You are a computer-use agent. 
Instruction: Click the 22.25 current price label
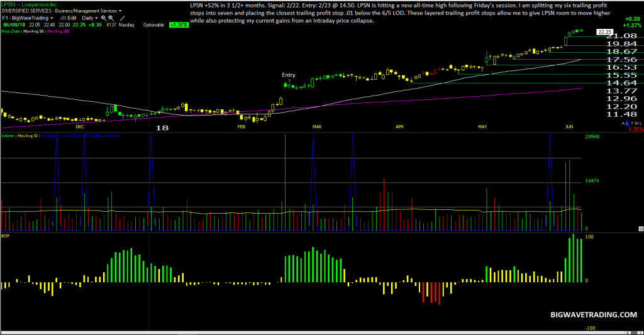(604, 32)
